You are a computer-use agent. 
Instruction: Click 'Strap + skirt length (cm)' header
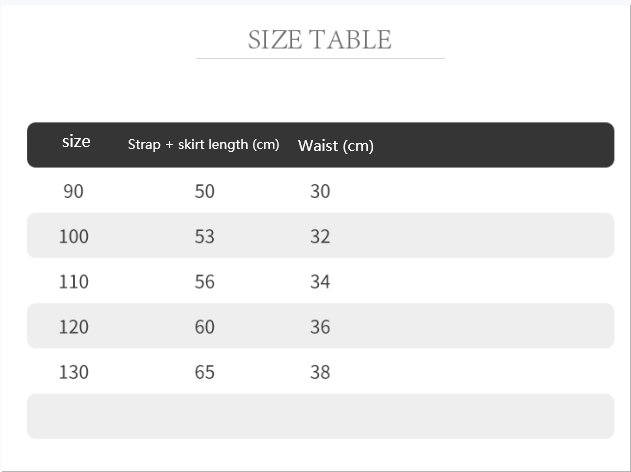point(203,145)
